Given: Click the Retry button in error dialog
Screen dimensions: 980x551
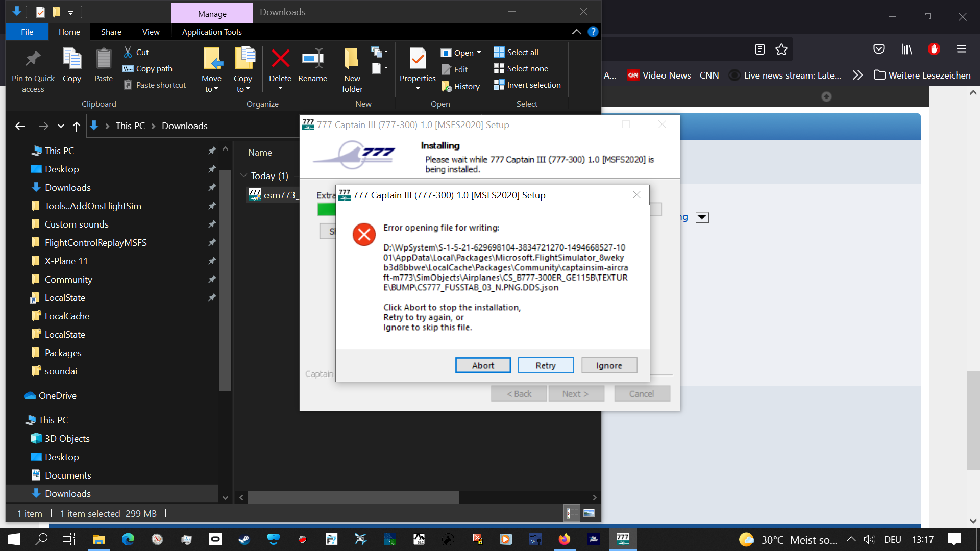Looking at the screenshot, I should point(546,365).
